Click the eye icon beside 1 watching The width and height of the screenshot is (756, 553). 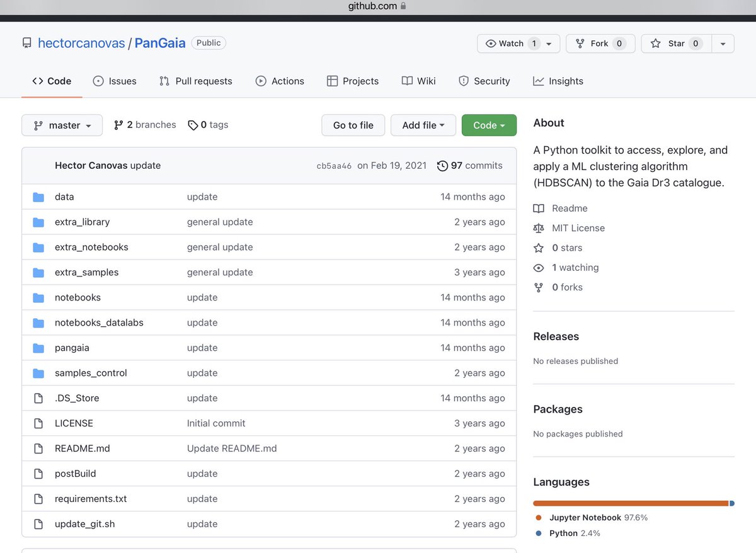[539, 268]
